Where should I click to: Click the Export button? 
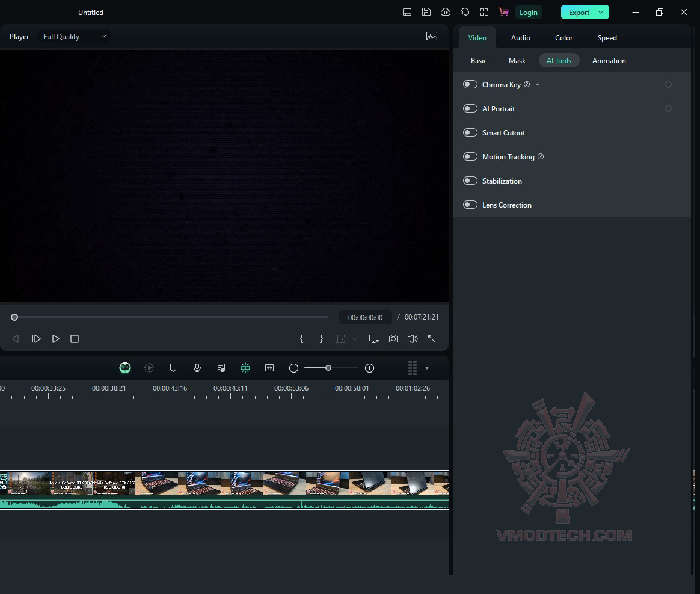pos(579,13)
